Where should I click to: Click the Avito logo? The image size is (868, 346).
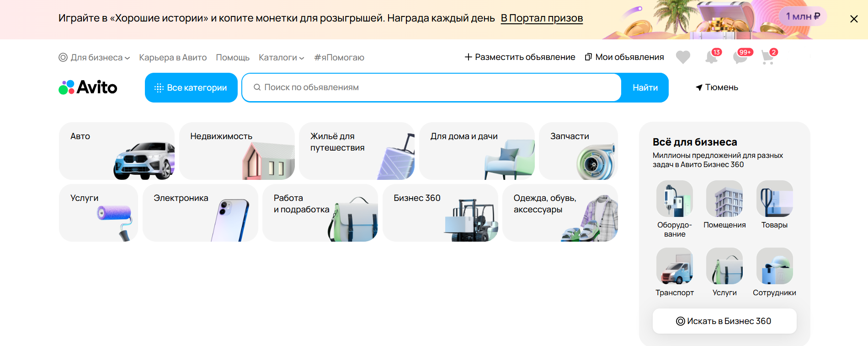point(88,87)
